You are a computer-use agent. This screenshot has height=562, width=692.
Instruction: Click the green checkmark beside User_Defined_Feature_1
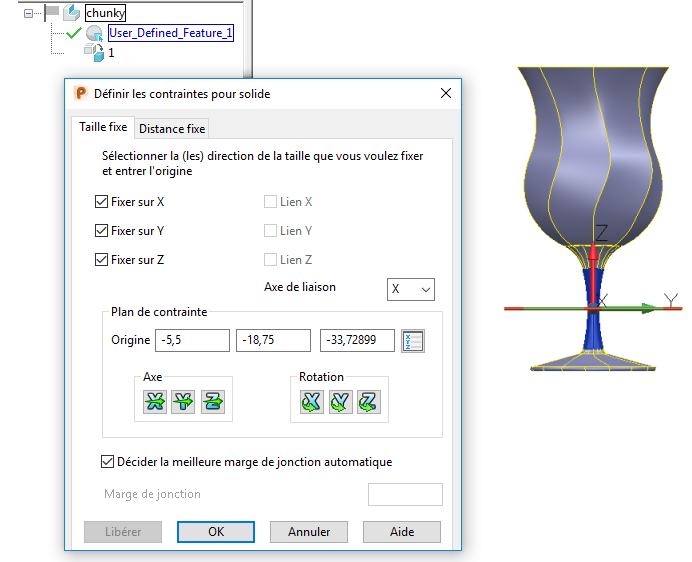[x=74, y=33]
